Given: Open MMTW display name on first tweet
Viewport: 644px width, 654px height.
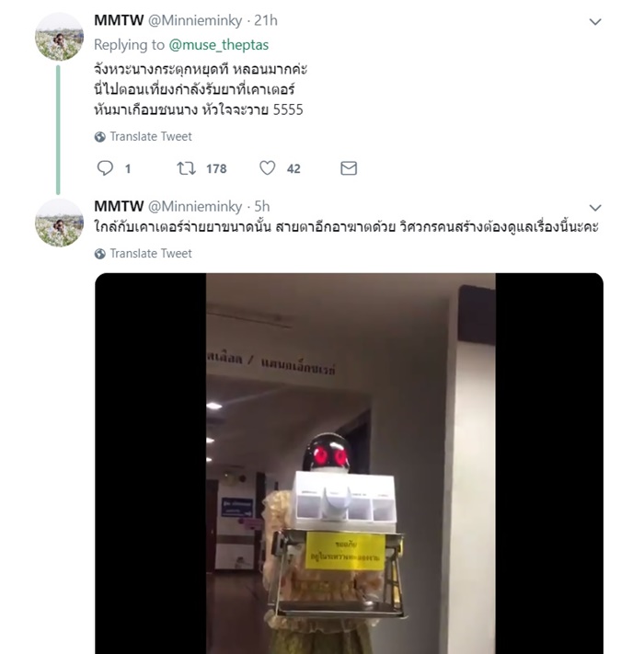Looking at the screenshot, I should [x=119, y=20].
